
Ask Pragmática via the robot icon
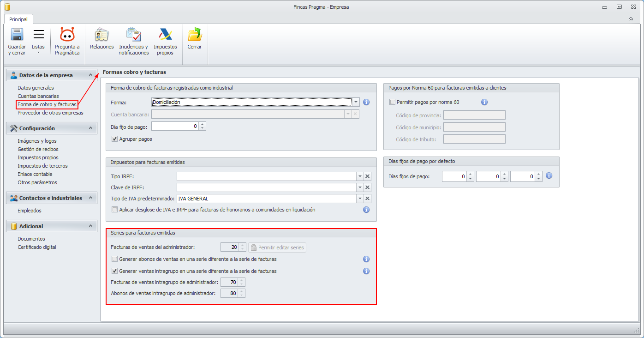pyautogui.click(x=67, y=35)
